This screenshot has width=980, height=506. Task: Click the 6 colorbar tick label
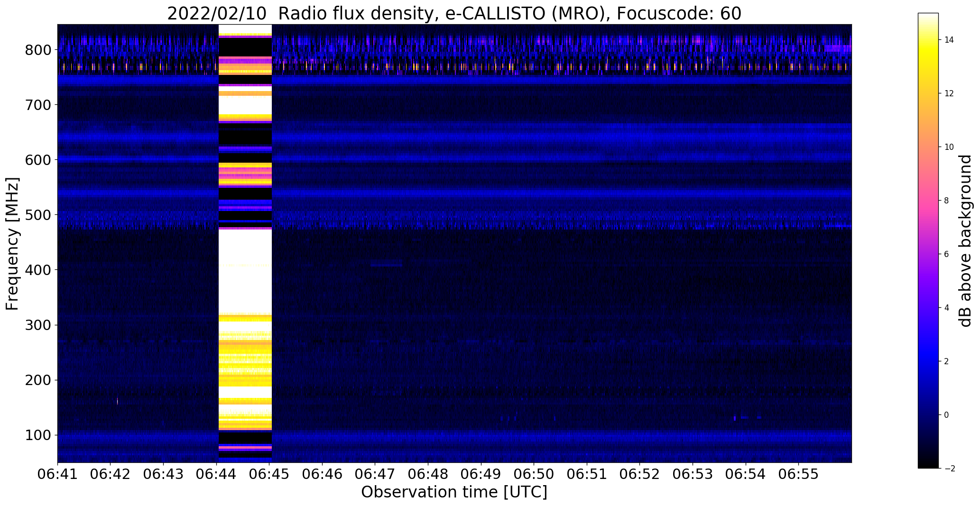[946, 254]
